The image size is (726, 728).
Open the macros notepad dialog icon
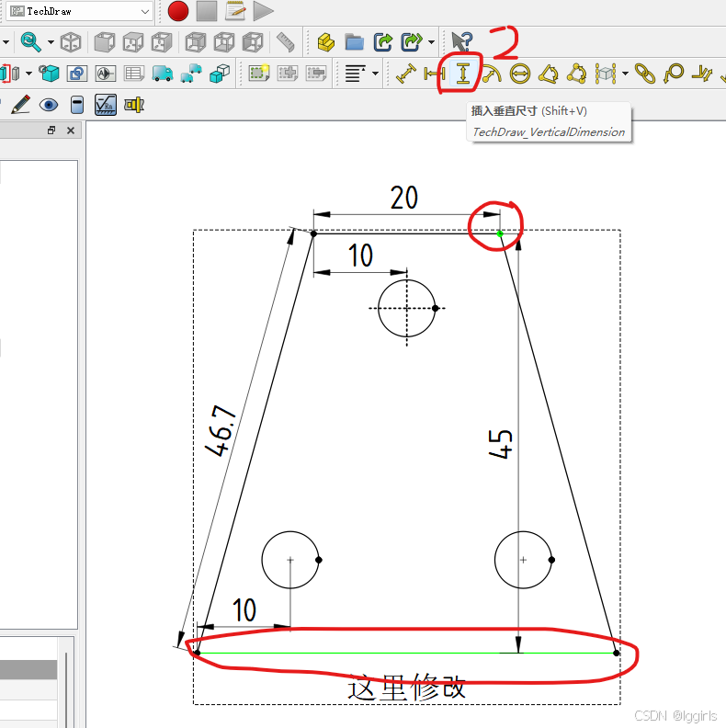pos(235,11)
